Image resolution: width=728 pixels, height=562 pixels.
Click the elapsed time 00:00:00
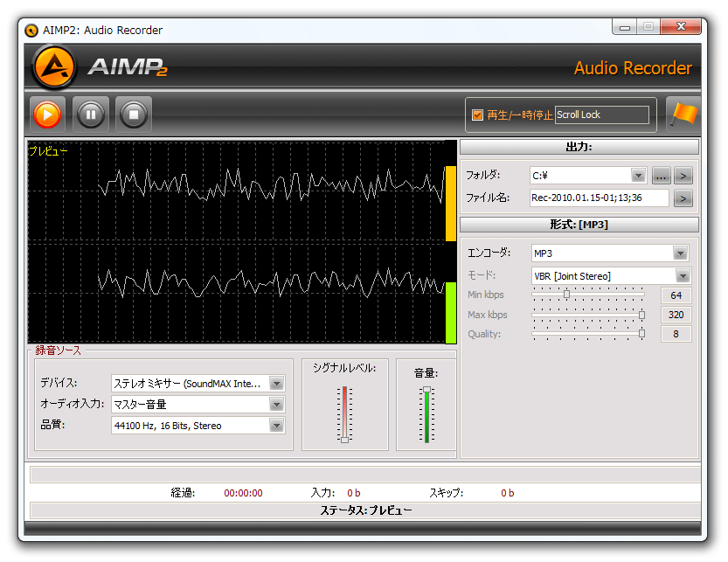click(243, 493)
